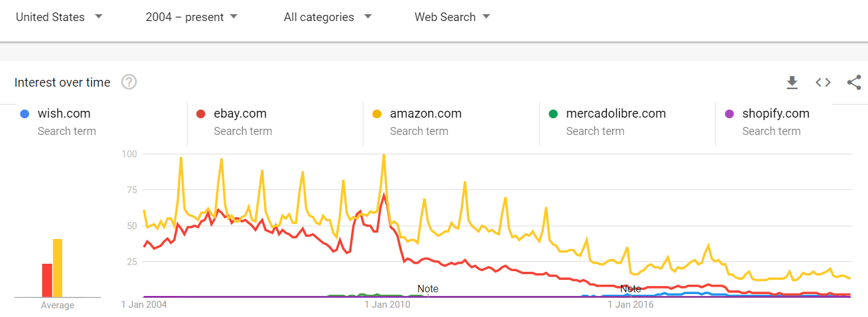868x317 pixels.
Task: Share the interest over time chart
Action: coord(854,82)
